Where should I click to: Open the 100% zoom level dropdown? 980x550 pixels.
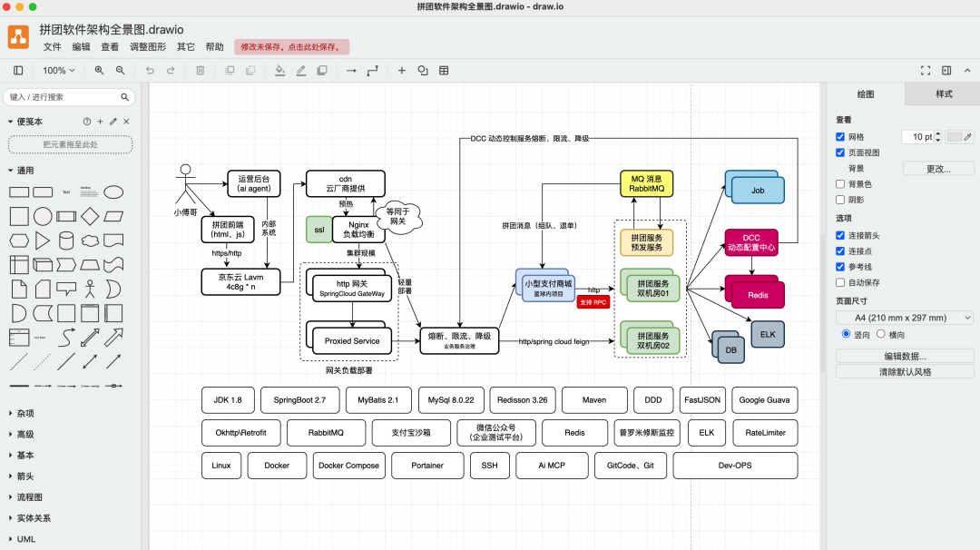[x=56, y=70]
